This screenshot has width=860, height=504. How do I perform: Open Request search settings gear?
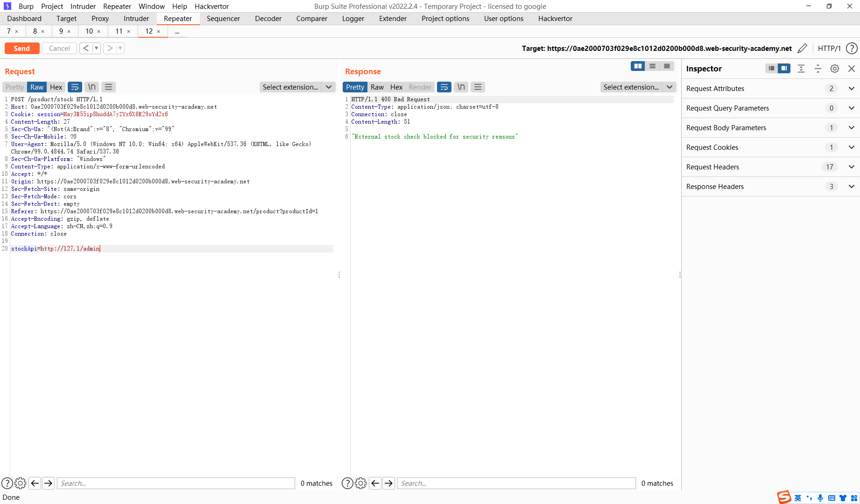click(x=21, y=483)
